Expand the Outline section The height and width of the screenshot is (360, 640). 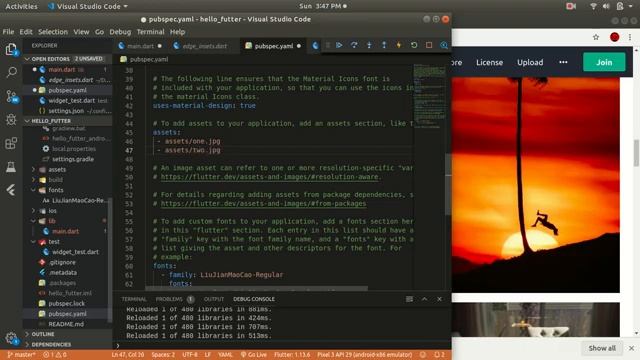point(67,334)
